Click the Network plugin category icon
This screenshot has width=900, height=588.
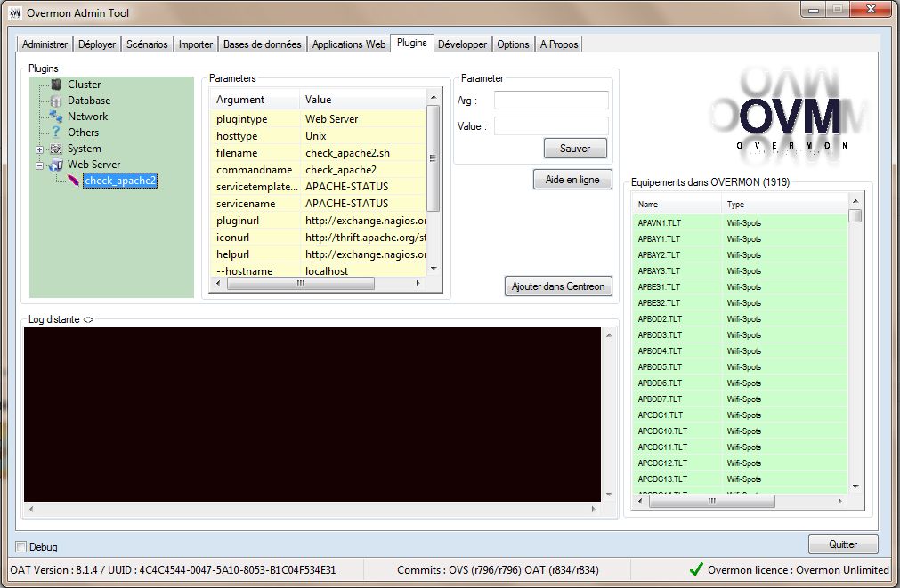tap(56, 117)
